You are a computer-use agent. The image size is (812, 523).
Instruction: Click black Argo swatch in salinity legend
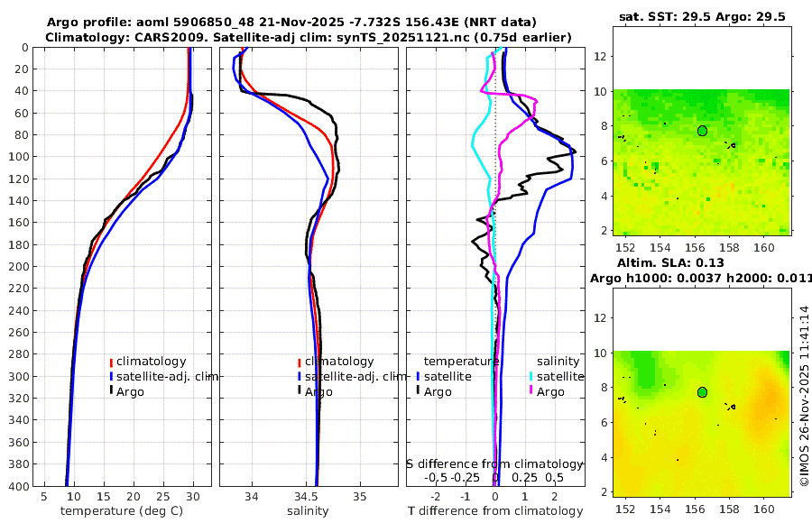point(300,390)
